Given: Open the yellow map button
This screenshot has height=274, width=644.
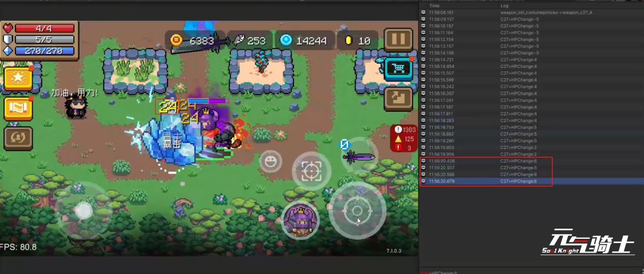Looking at the screenshot, I should pyautogui.click(x=18, y=108).
